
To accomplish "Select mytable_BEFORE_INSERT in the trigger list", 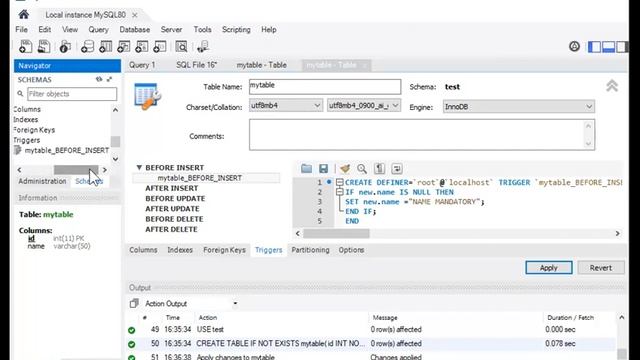I will 200,178.
